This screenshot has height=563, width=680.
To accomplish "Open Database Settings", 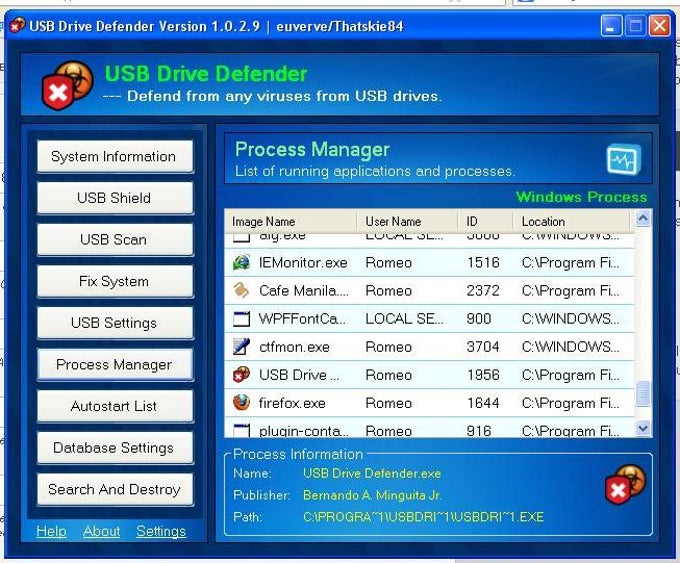I will 115,448.
